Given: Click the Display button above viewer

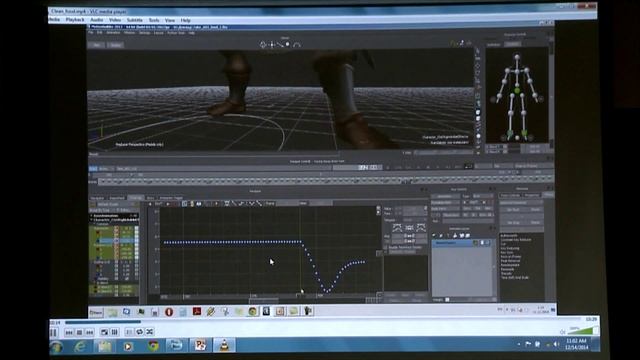Looking at the screenshot, I should [x=116, y=45].
